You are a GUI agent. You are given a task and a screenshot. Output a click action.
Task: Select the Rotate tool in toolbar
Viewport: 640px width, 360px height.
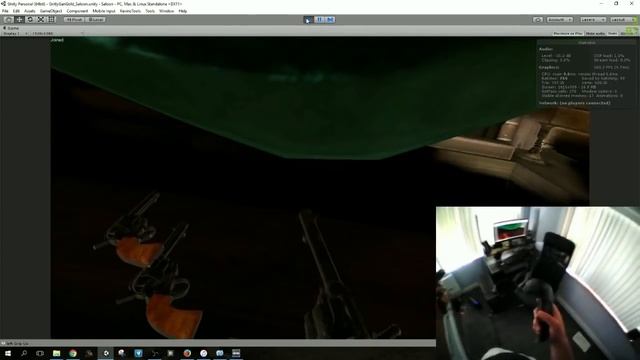pos(30,20)
